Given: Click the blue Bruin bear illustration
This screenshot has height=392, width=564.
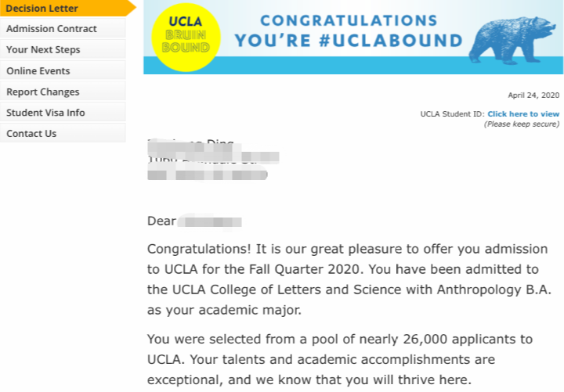Looking at the screenshot, I should 512,40.
